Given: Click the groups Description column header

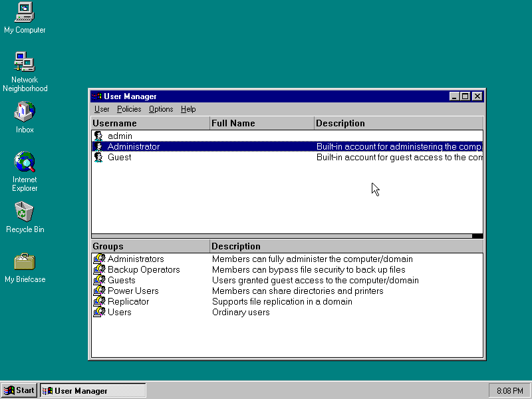Looking at the screenshot, I should pyautogui.click(x=346, y=246).
